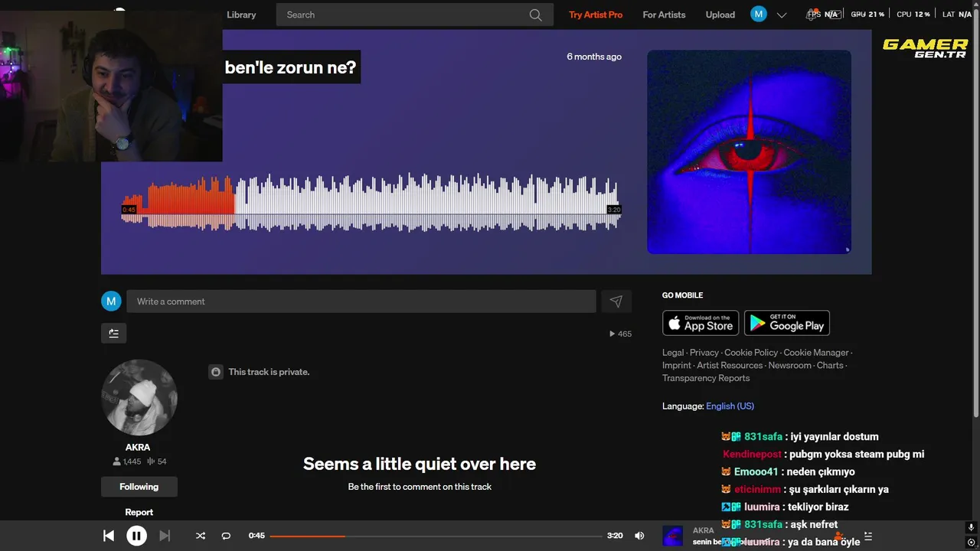The height and width of the screenshot is (551, 980).
Task: View AKRA's 1,445 followers
Action: coord(126,461)
